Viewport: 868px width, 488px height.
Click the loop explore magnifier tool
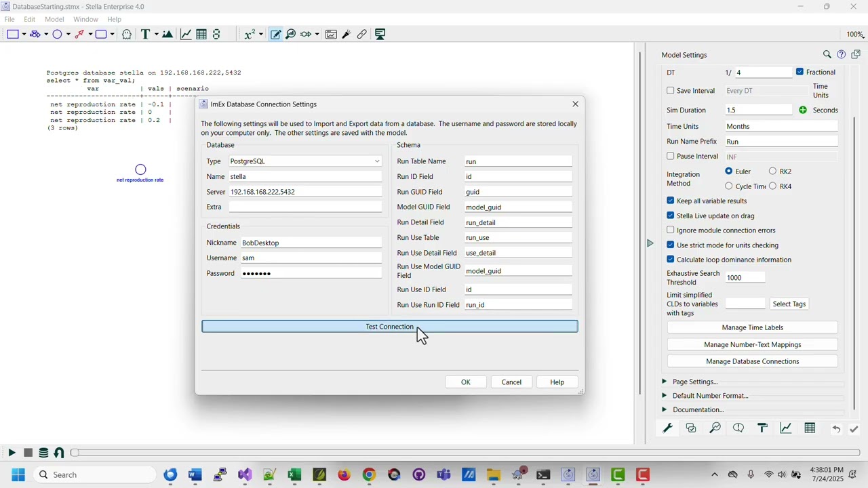click(291, 34)
